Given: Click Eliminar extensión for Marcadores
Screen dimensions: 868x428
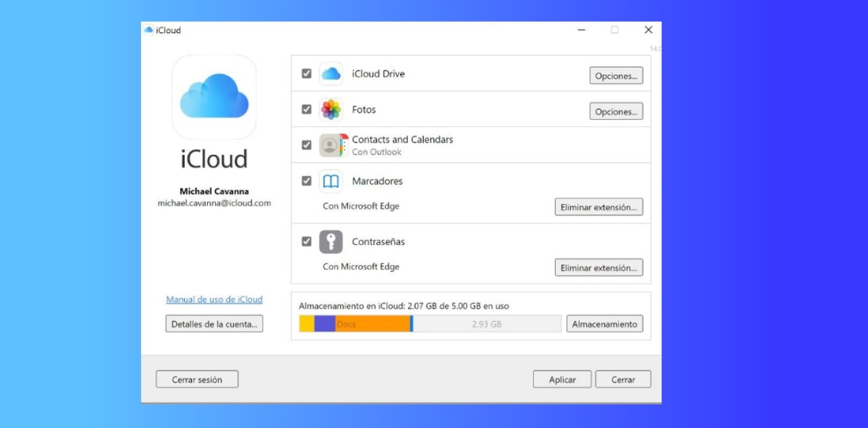Looking at the screenshot, I should (599, 207).
